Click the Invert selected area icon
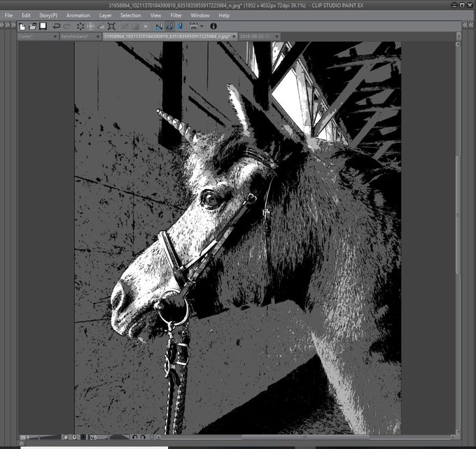 click(135, 27)
